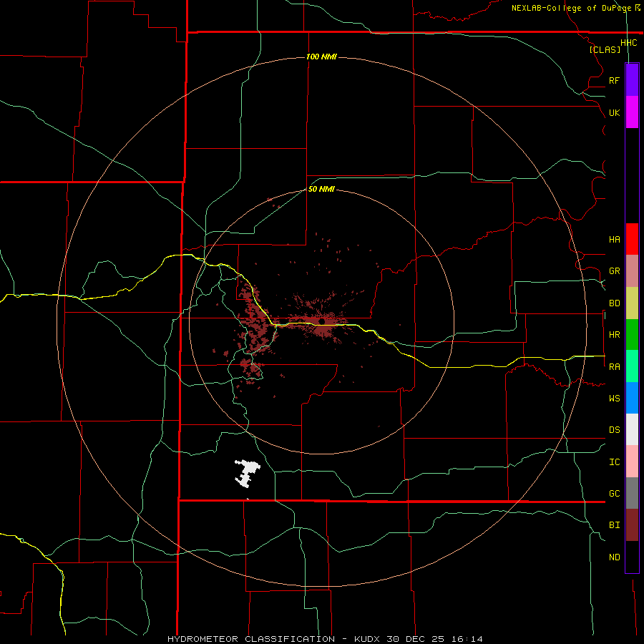Click the GC legend label

click(x=614, y=494)
